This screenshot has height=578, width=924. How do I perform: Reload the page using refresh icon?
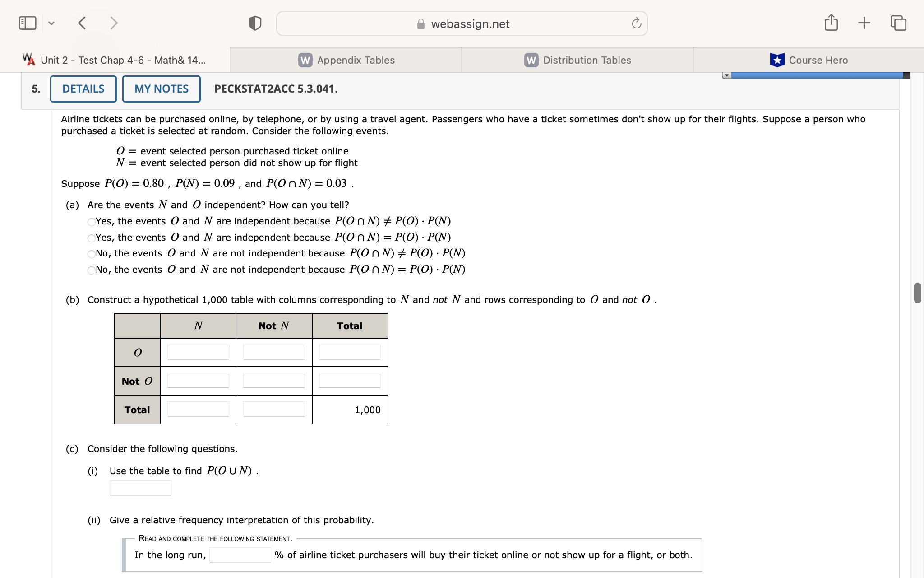636,23
